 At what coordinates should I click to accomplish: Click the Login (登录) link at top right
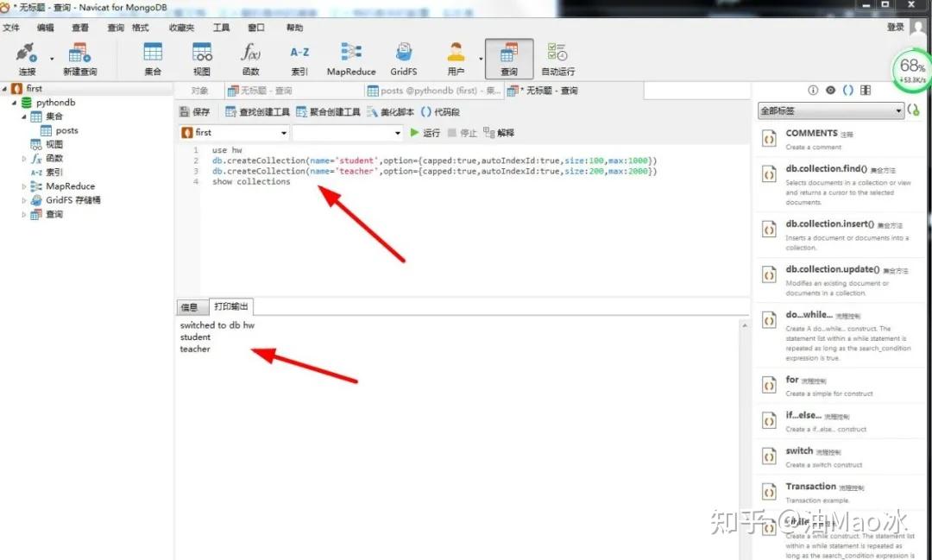(x=895, y=28)
